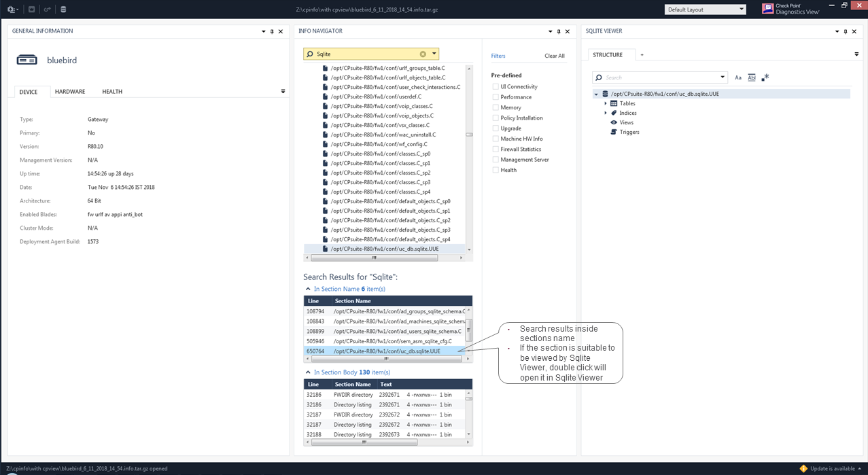Click the Filters link
868x475 pixels.
click(498, 56)
